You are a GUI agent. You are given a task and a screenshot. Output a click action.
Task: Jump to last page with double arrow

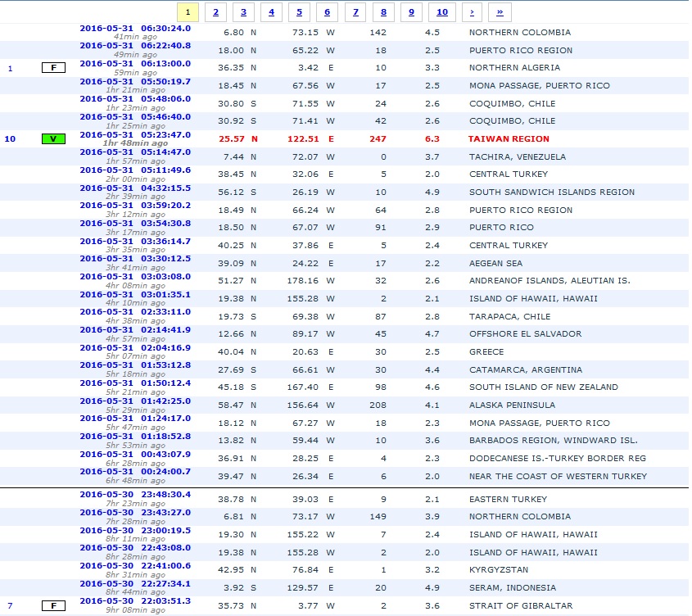point(500,12)
